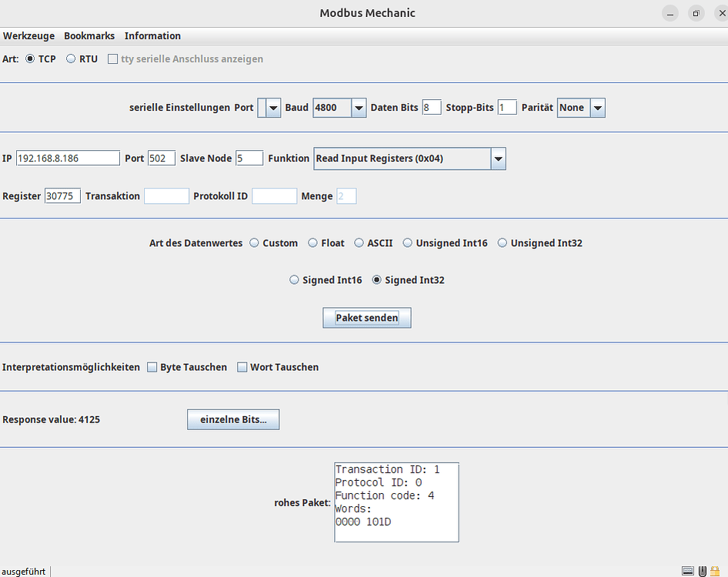The height and width of the screenshot is (577, 728).
Task: Select Signed Int16 data type
Action: [x=295, y=280]
